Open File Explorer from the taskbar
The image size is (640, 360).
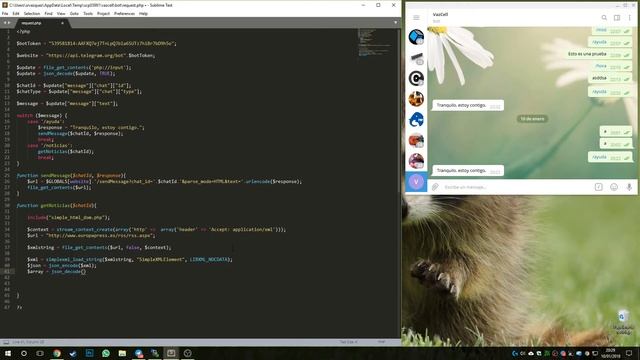[x=122, y=353]
